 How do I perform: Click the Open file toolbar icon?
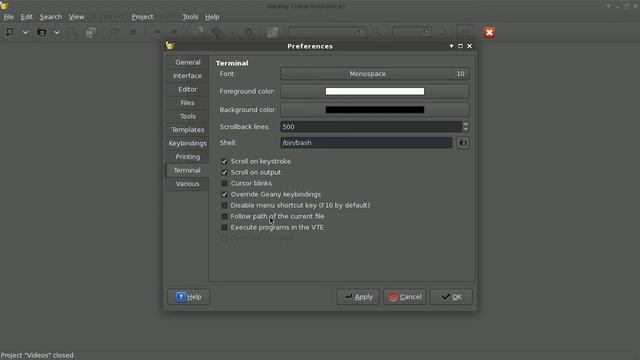[41, 32]
